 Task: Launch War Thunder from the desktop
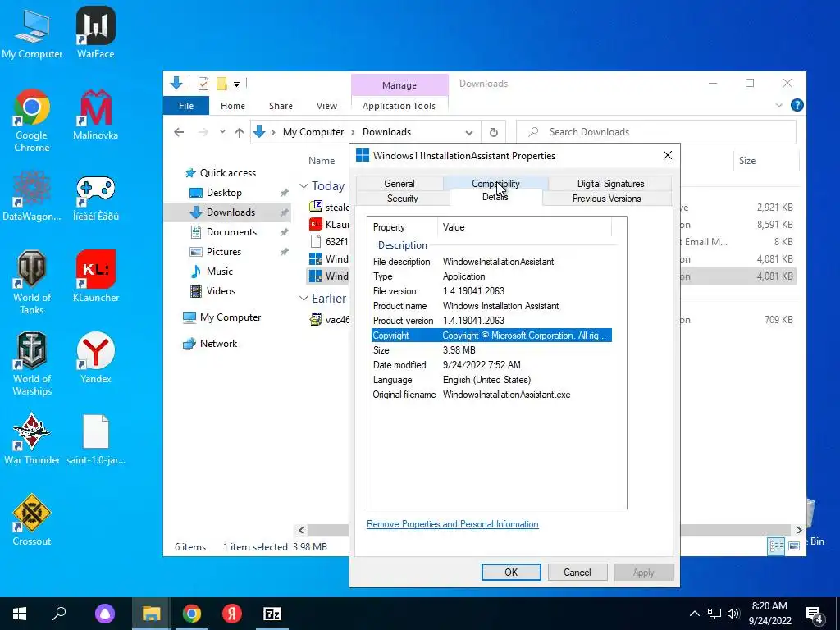click(32, 439)
